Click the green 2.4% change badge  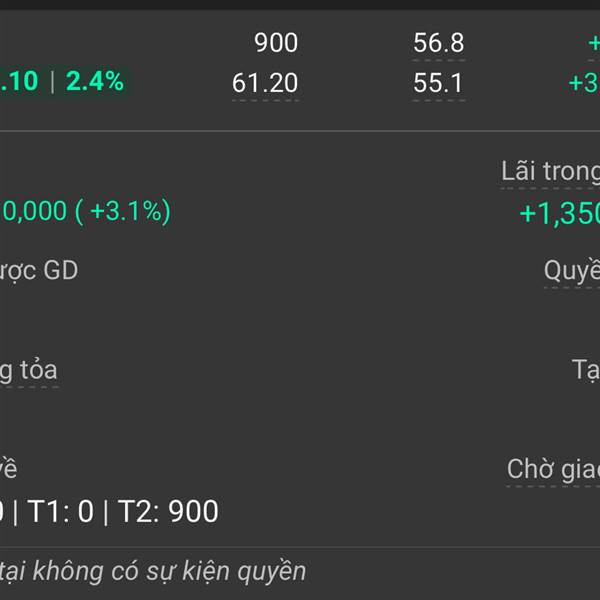[95, 81]
